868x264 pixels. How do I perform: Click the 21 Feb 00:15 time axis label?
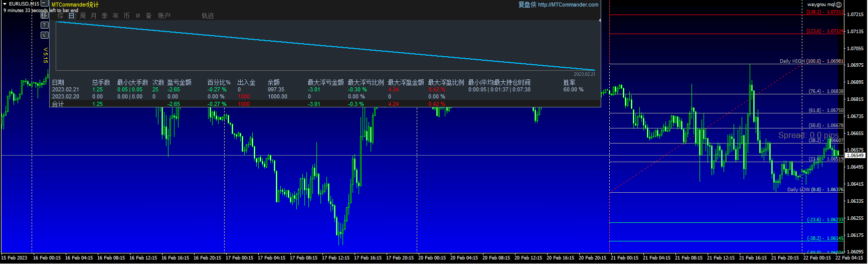pos(624,258)
